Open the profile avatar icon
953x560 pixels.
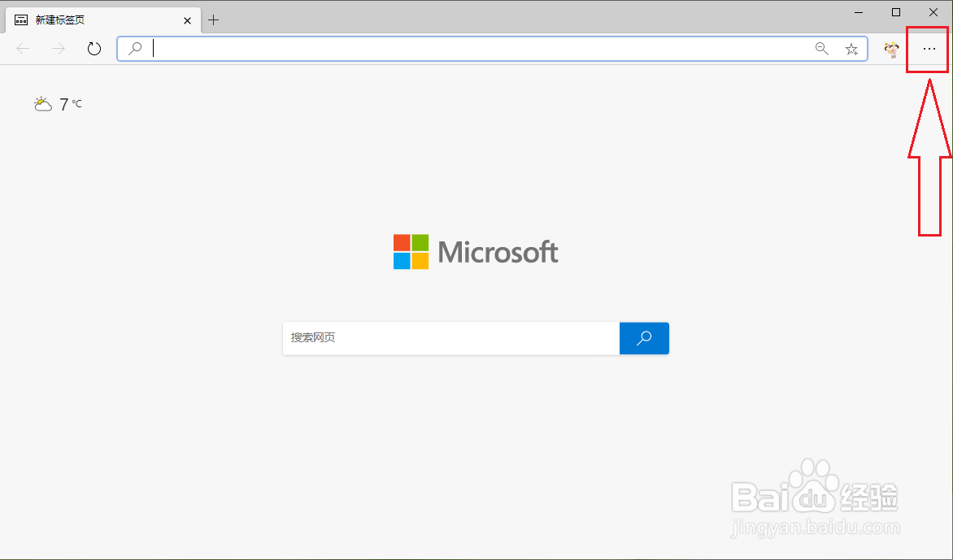[x=892, y=50]
